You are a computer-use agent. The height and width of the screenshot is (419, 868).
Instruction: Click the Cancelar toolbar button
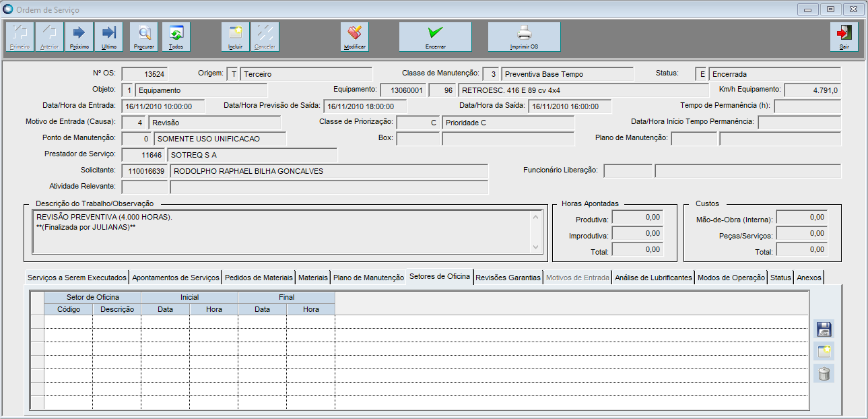[x=265, y=37]
